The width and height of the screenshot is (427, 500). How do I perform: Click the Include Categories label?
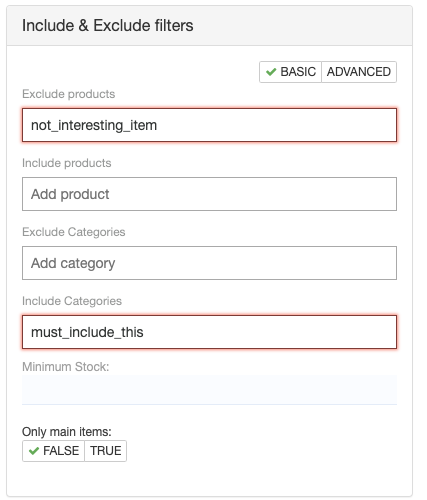tap(72, 301)
